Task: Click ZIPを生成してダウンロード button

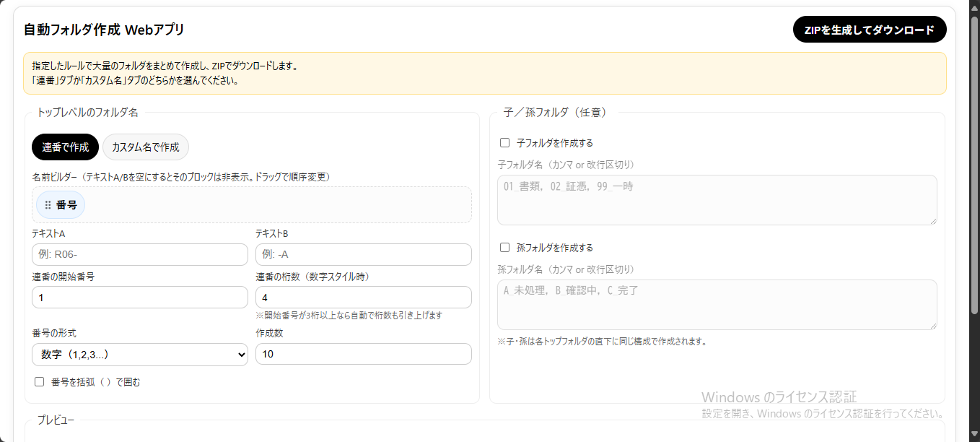Action: (869, 30)
